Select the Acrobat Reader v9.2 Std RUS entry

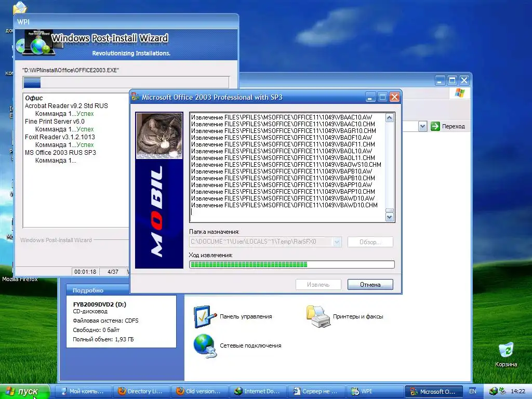click(66, 106)
